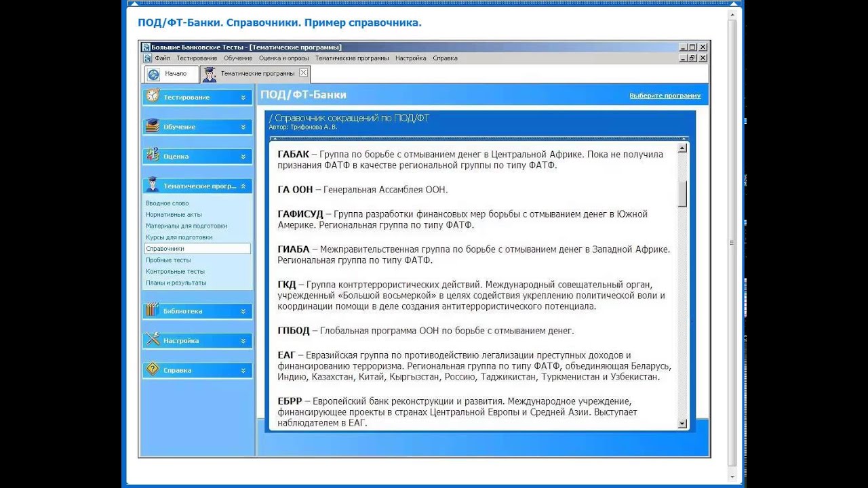Click the ГА ООН abbreviation entry
Viewport: 868px width, 488px height.
click(363, 190)
